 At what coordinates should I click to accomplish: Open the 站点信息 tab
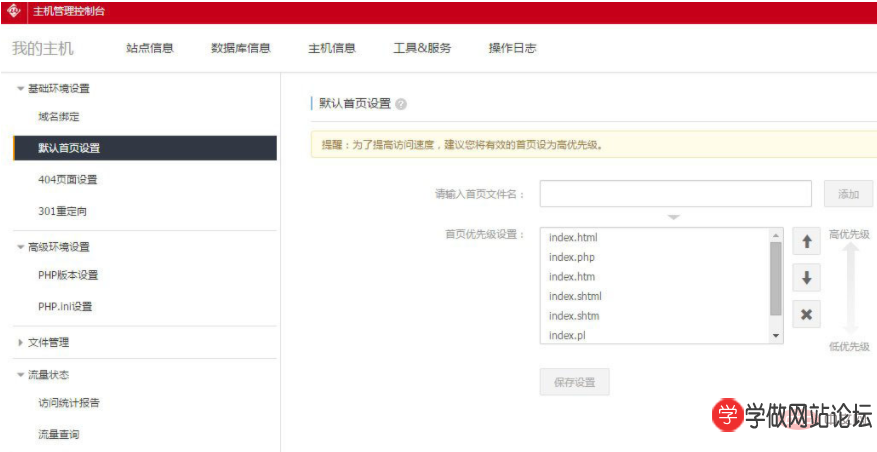[150, 48]
